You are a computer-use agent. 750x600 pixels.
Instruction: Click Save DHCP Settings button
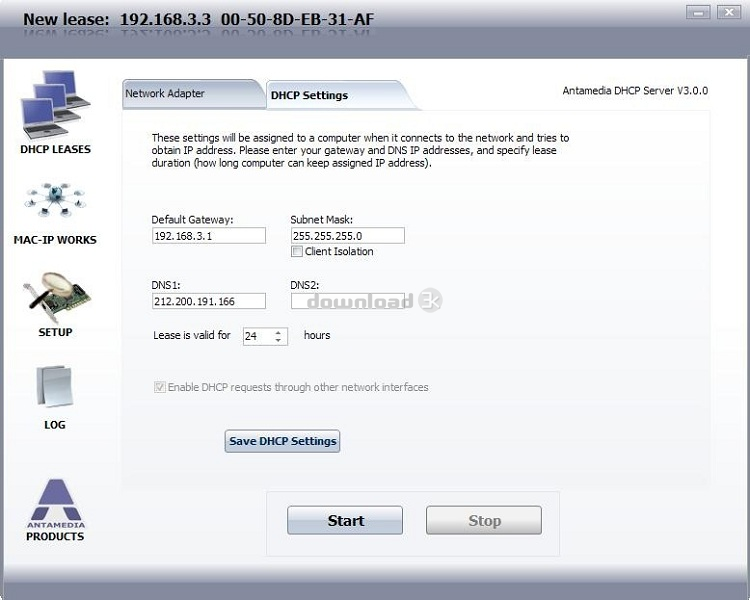click(282, 441)
